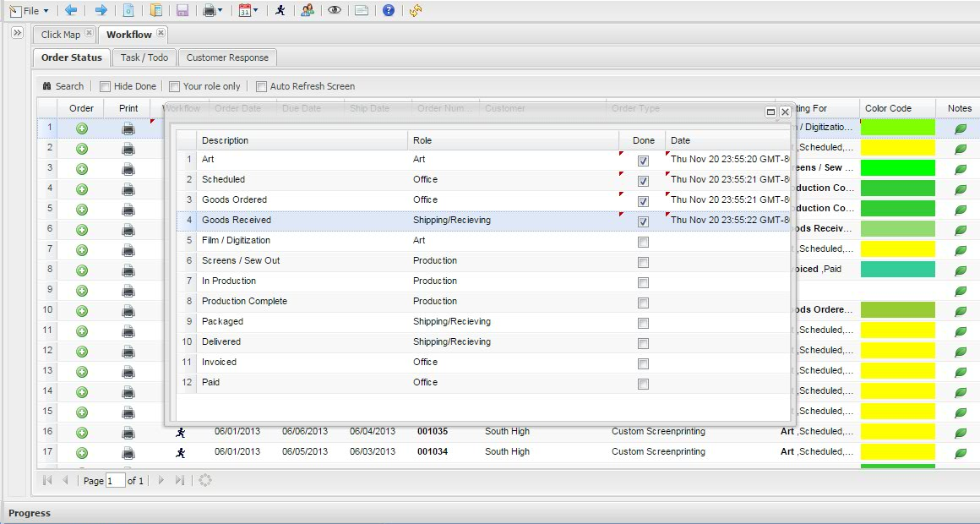Go back with the blue left arrow
This screenshot has height=524, width=980.
[71, 10]
